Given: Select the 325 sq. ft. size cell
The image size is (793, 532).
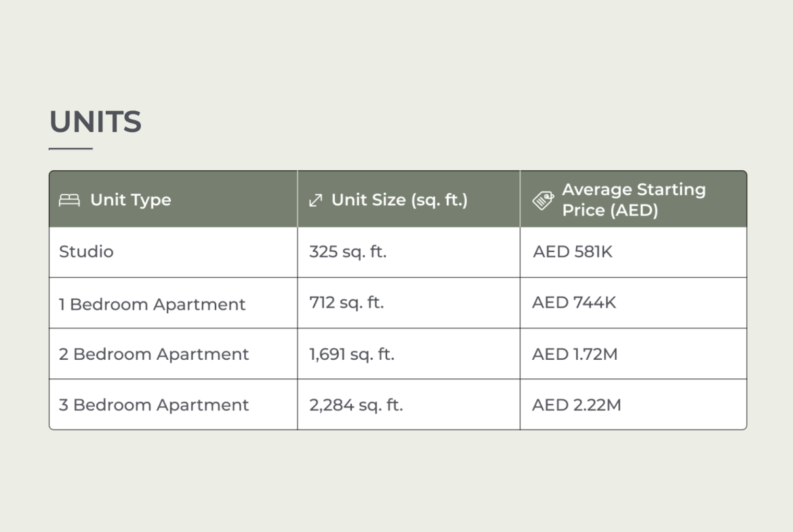Looking at the screenshot, I should pos(348,251).
